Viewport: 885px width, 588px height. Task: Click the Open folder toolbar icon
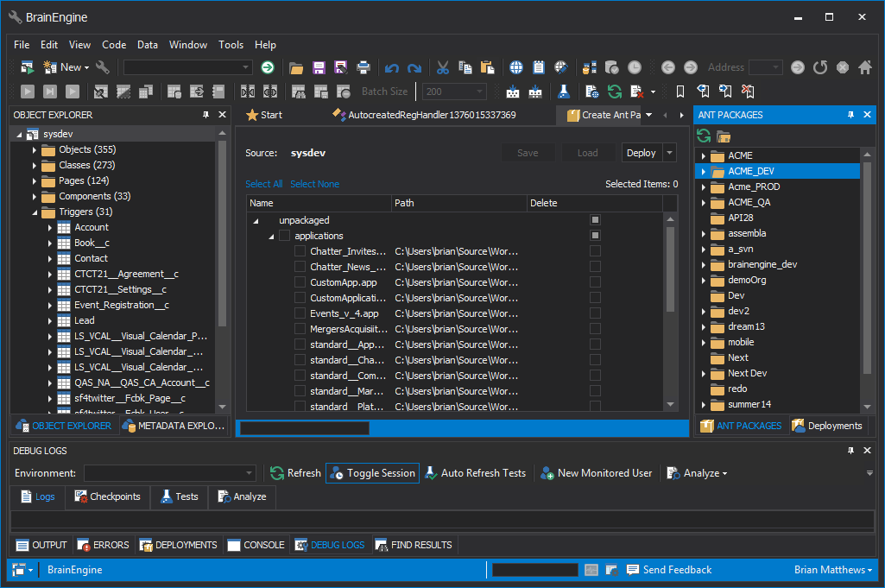pos(296,67)
